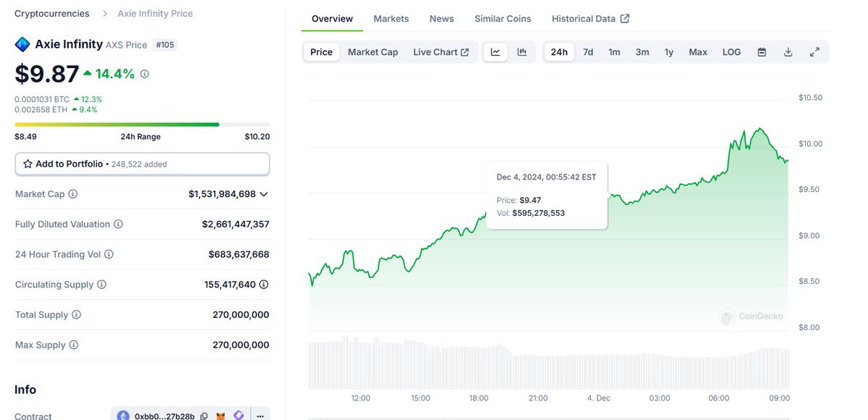Toggle LOG scale on chart
868x420 pixels.
coord(731,52)
